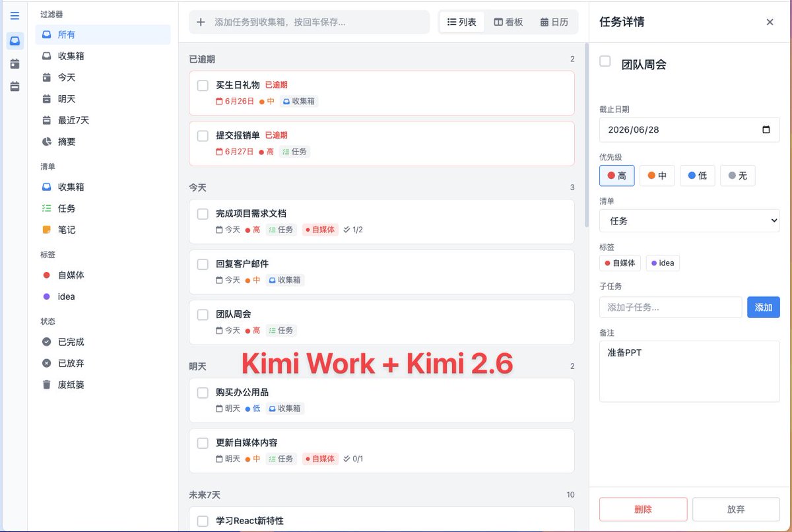Open the 任务 list in sidebar
This screenshot has width=792, height=532.
[x=103, y=209]
